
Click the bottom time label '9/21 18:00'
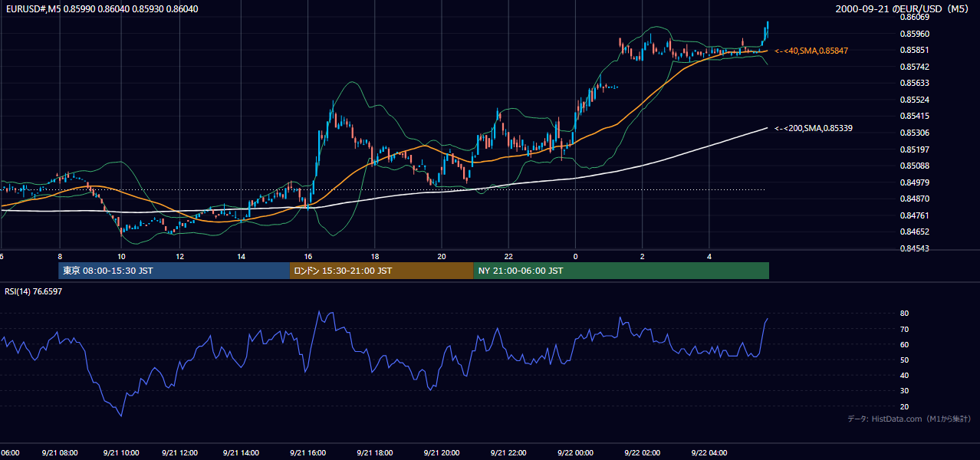pos(374,452)
